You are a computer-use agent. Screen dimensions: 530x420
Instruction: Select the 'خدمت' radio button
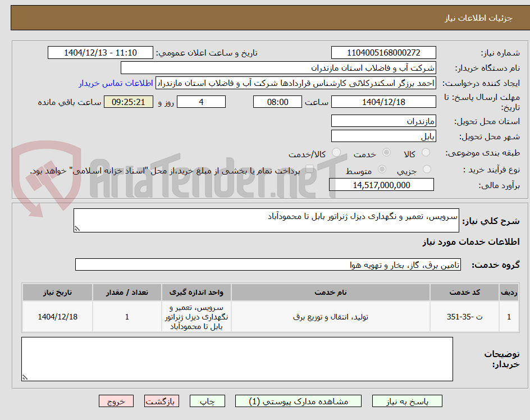click(386, 153)
